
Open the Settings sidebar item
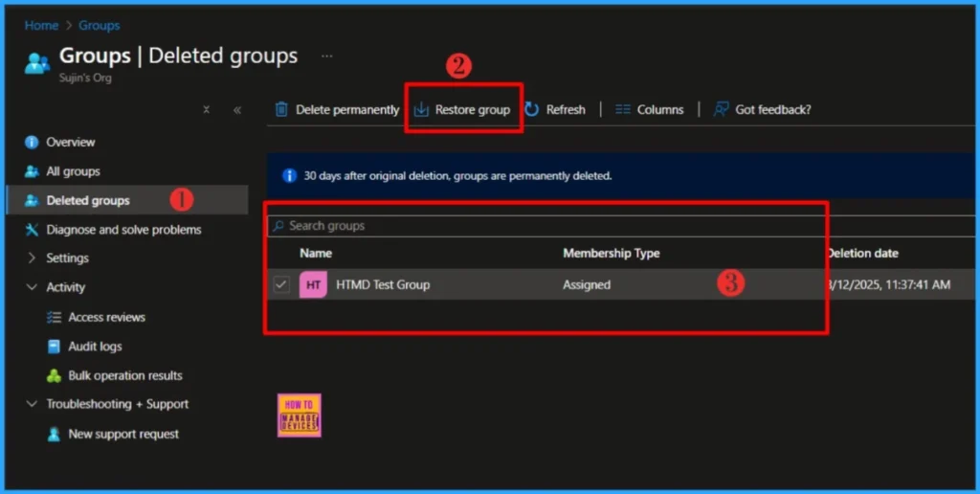(68, 258)
